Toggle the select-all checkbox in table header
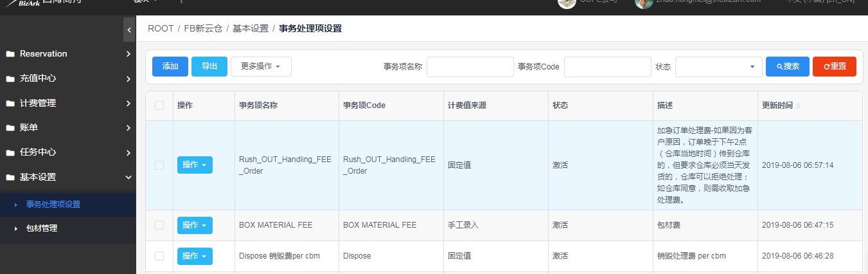The image size is (868, 274). coord(159,105)
